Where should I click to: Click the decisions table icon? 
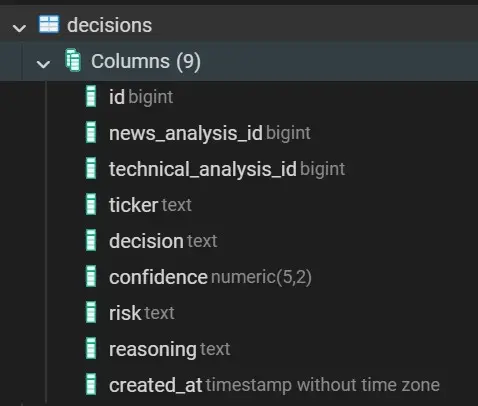[x=49, y=24]
